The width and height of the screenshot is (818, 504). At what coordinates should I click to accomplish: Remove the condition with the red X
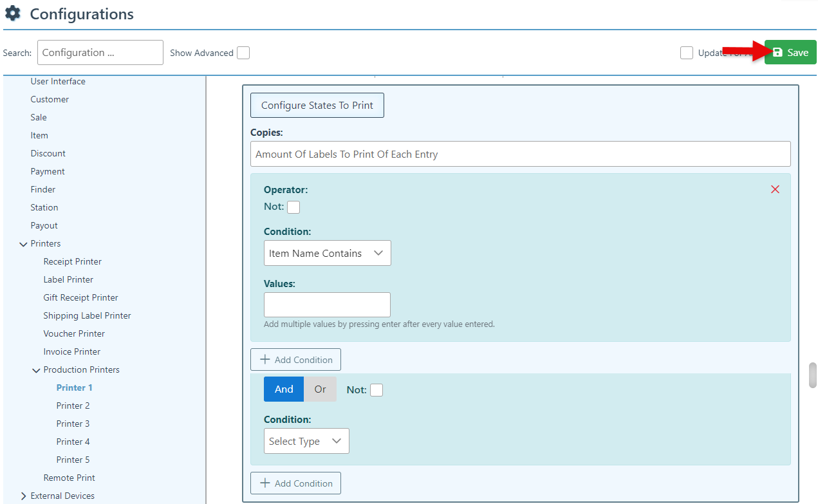775,189
